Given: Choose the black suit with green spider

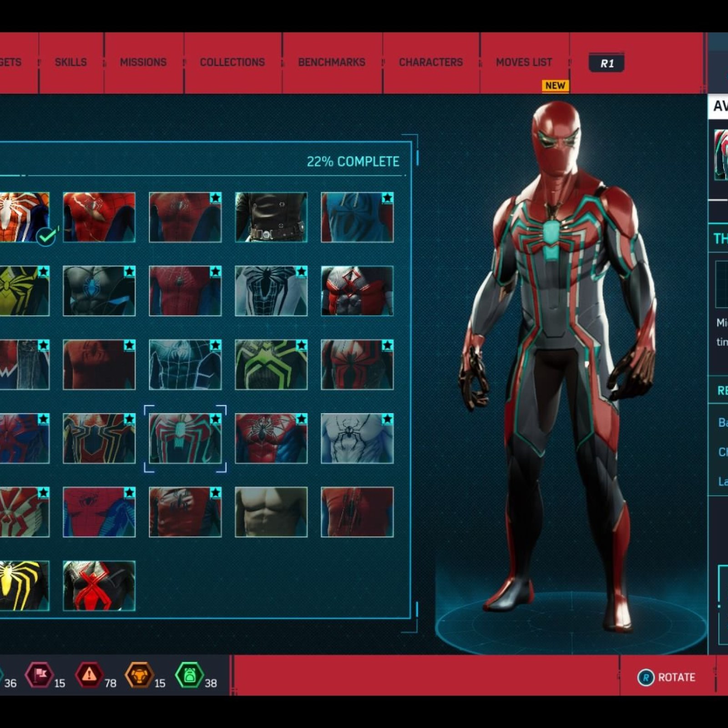Looking at the screenshot, I should pyautogui.click(x=271, y=364).
